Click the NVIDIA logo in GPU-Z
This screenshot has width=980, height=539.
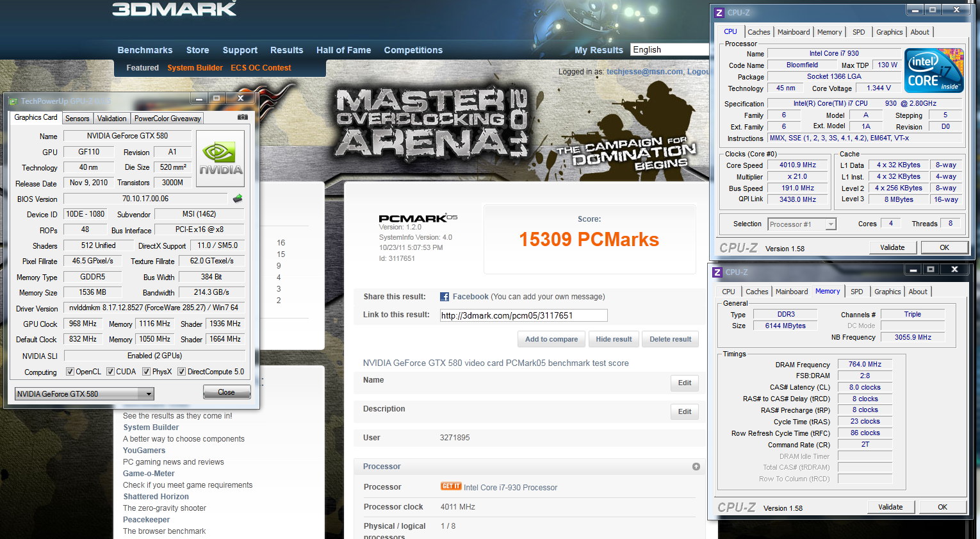pyautogui.click(x=220, y=159)
